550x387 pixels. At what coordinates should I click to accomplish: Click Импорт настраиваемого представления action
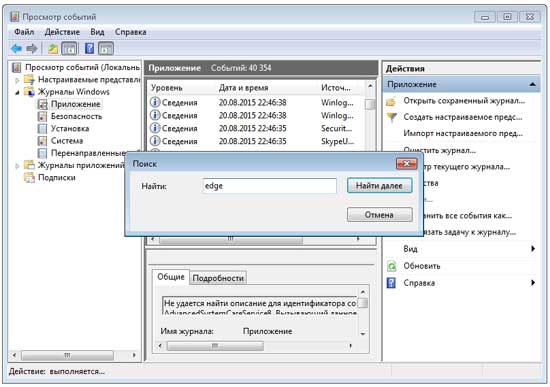click(x=463, y=133)
